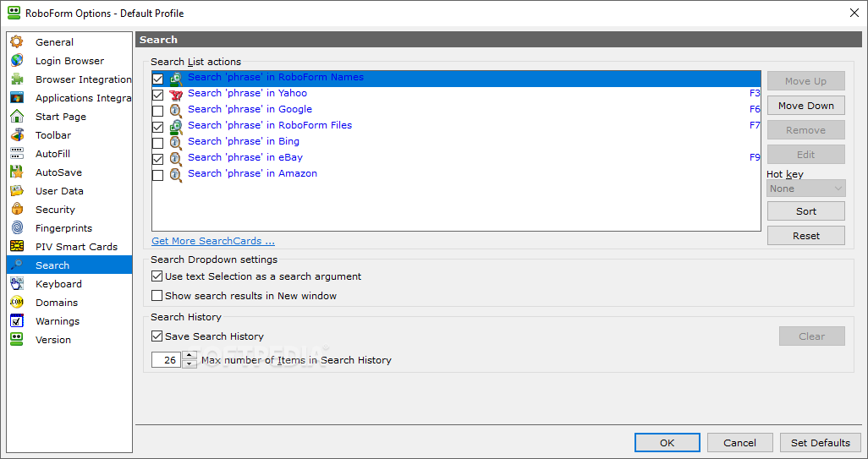The height and width of the screenshot is (459, 868).
Task: Click the Fingerprints swirl icon
Action: (17, 228)
